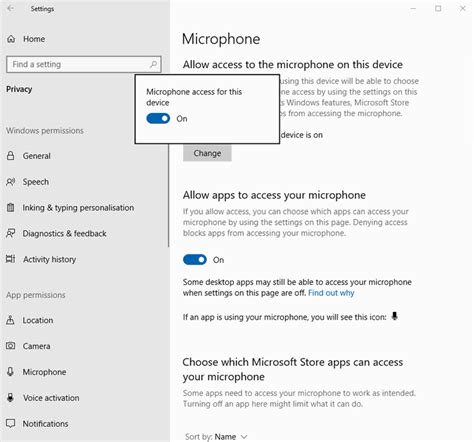474x442 pixels.
Task: Click the Activity history icon
Action: (x=11, y=259)
